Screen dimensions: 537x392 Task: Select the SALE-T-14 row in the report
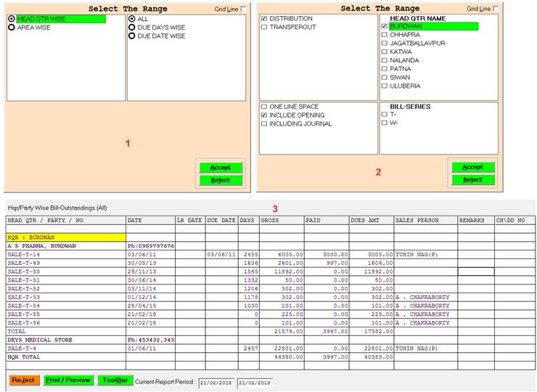tap(65, 255)
